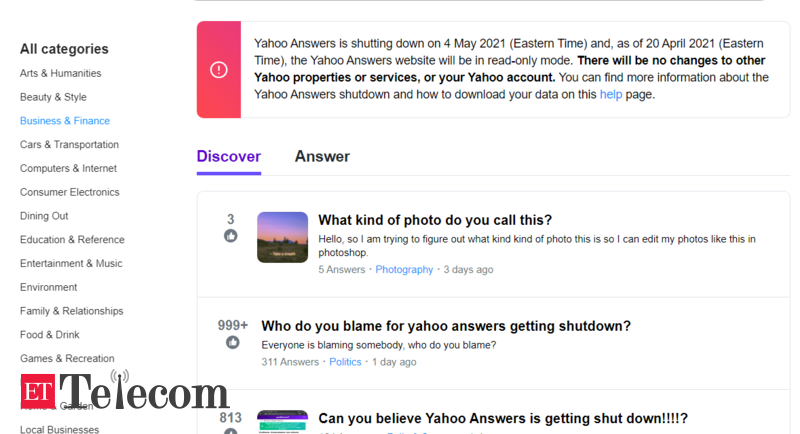Open the sunset photo thumbnail

(282, 237)
